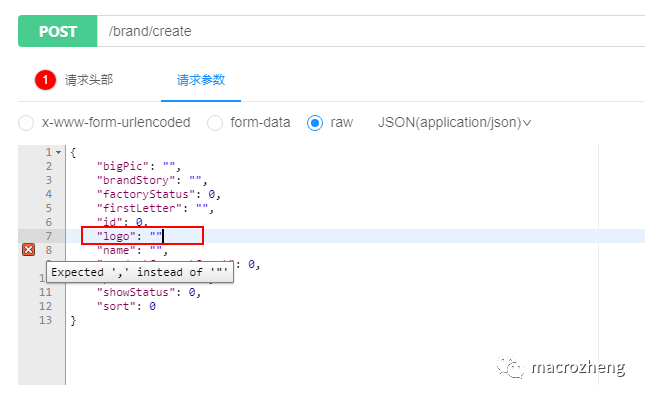Click the "sort" key on line 12
Screen dimensions: 645x397
pyautogui.click(x=116, y=306)
